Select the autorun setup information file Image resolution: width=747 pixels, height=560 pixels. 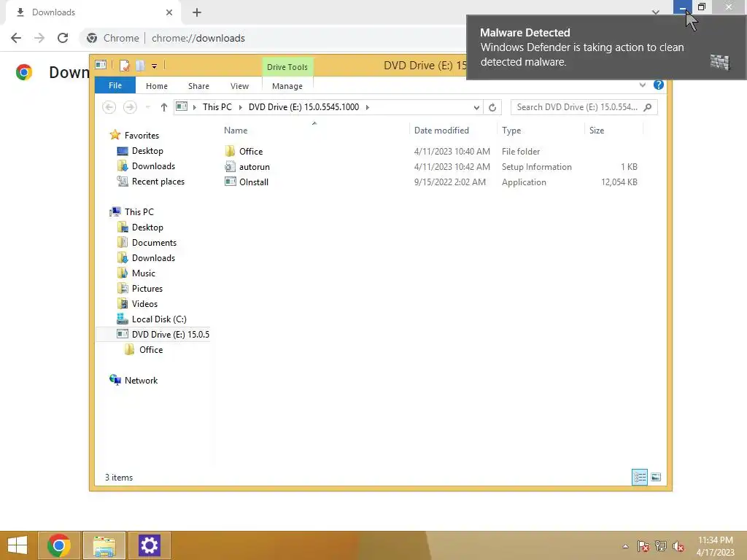pyautogui.click(x=254, y=167)
